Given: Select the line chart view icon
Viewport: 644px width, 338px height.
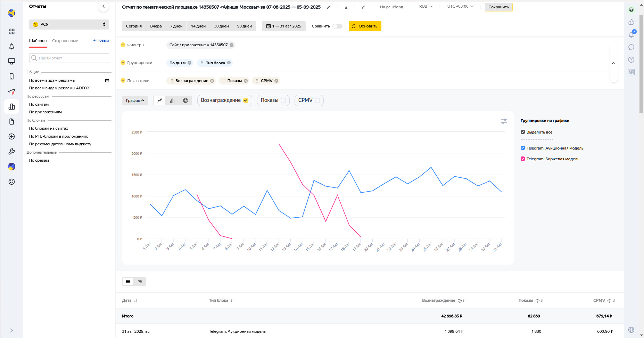Looking at the screenshot, I should (159, 100).
